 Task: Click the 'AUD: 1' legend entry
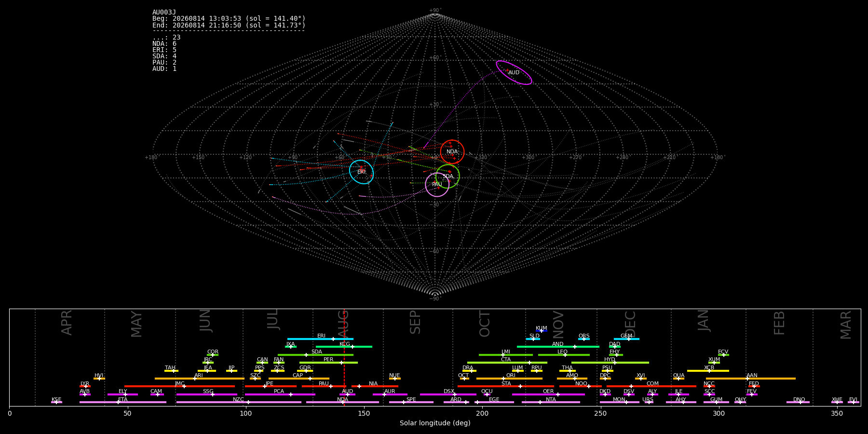(x=164, y=69)
